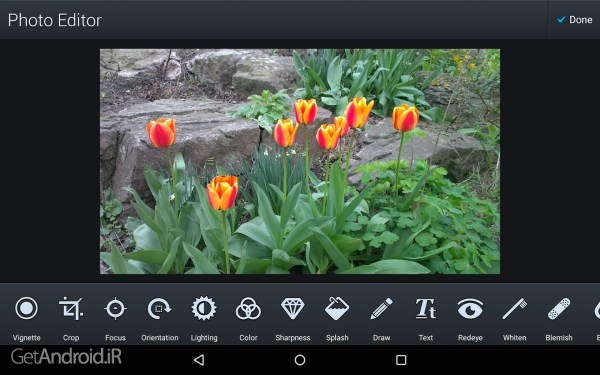Select the Redeye eye icon
600x375 pixels.
(470, 308)
